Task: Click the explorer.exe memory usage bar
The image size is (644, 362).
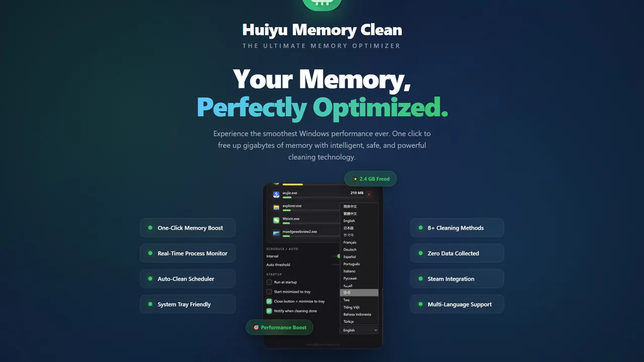Action: point(311,210)
